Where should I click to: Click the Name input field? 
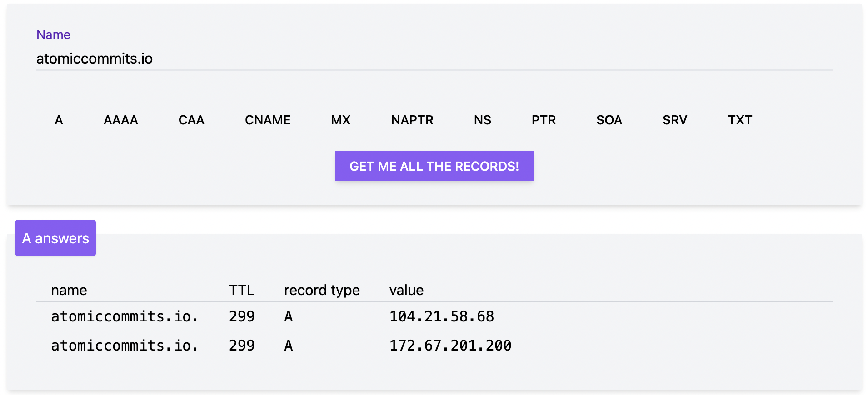click(434, 59)
